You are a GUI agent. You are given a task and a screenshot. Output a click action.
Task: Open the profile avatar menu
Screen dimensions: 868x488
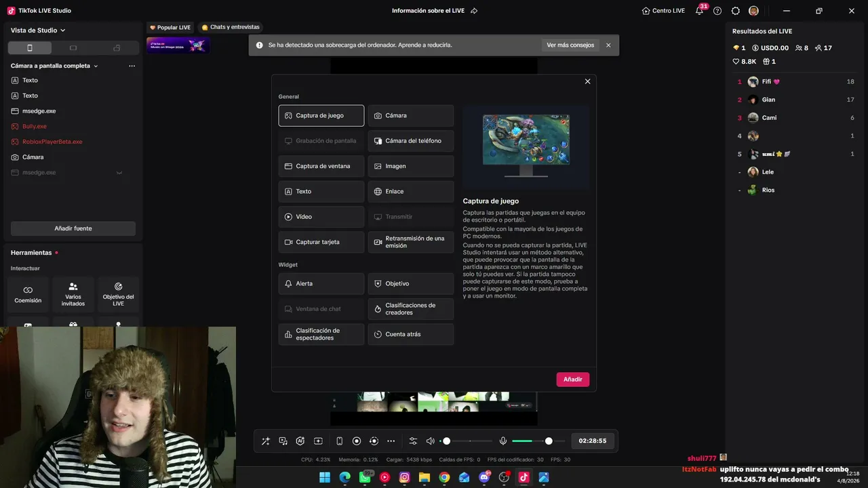pyautogui.click(x=754, y=11)
